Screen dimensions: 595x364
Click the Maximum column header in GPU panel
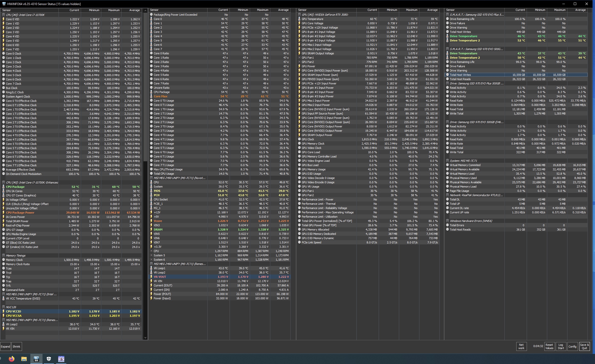[x=412, y=10]
